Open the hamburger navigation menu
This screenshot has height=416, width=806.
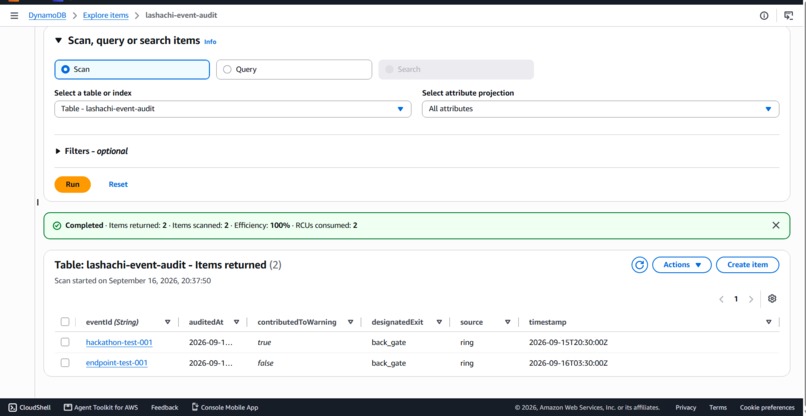[x=14, y=15]
